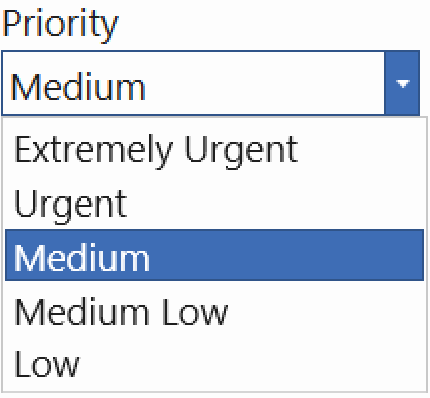The image size is (430, 398).
Task: Pick the highlighted Medium list option
Action: tap(214, 255)
